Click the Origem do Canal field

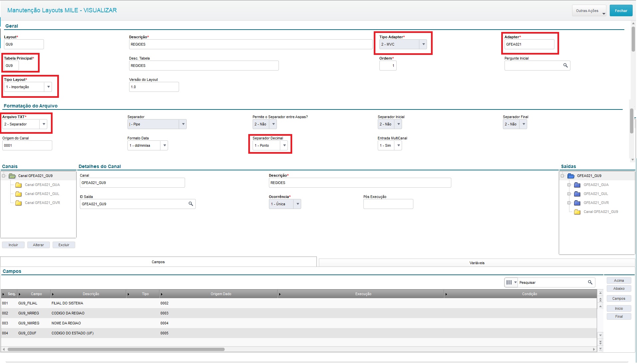tap(27, 145)
